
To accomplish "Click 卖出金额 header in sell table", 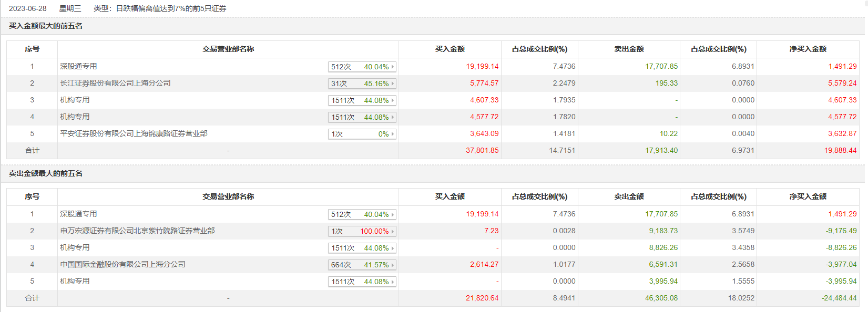I will [x=629, y=196].
